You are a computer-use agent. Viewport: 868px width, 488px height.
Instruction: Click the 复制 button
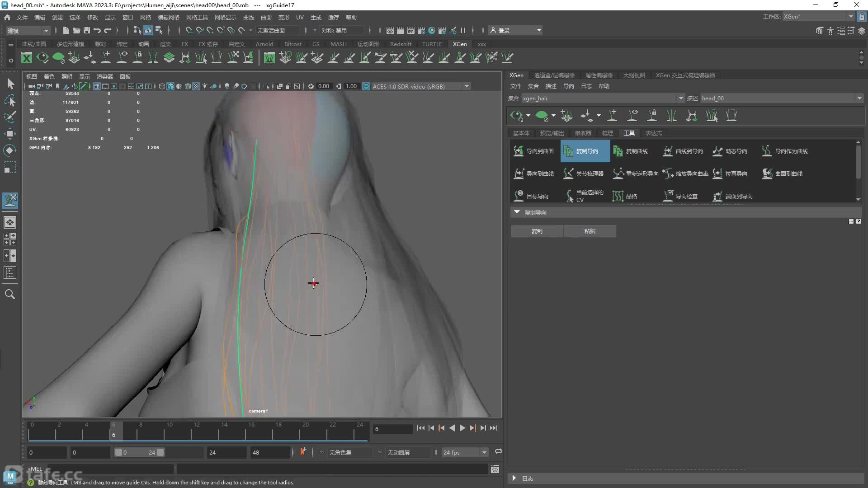tap(537, 231)
